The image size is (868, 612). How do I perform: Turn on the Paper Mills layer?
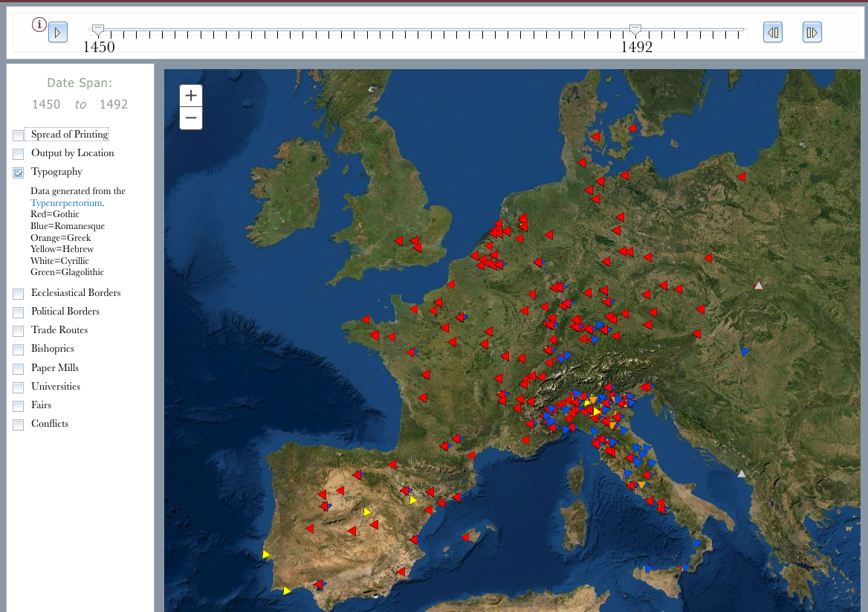[19, 369]
